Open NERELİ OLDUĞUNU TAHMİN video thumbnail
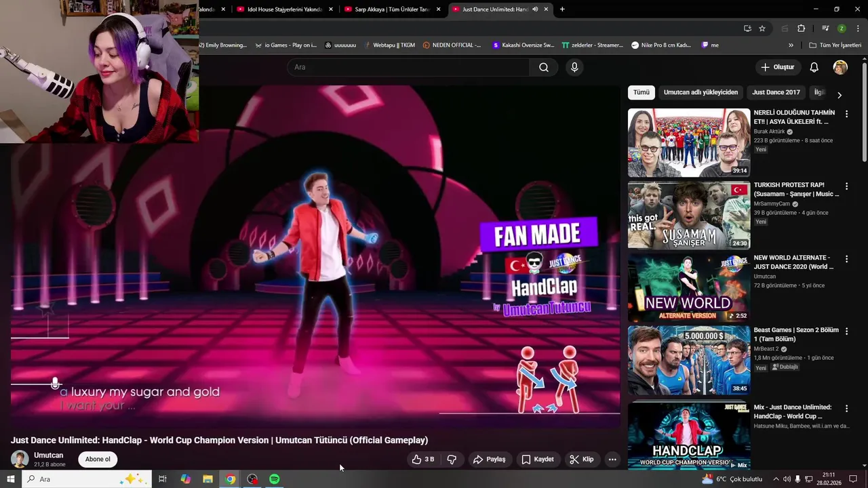 tap(689, 143)
